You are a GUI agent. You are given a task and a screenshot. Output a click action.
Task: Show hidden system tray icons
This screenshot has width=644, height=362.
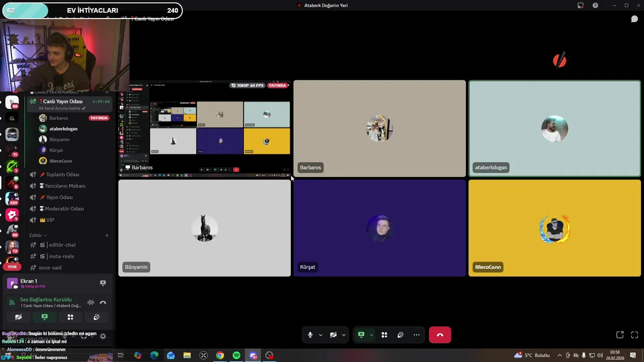click(x=559, y=355)
